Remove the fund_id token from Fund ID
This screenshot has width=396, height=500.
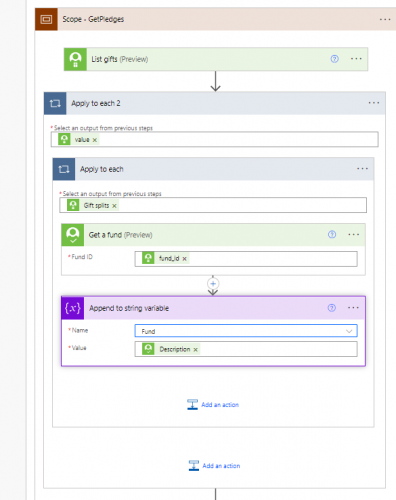[184, 259]
